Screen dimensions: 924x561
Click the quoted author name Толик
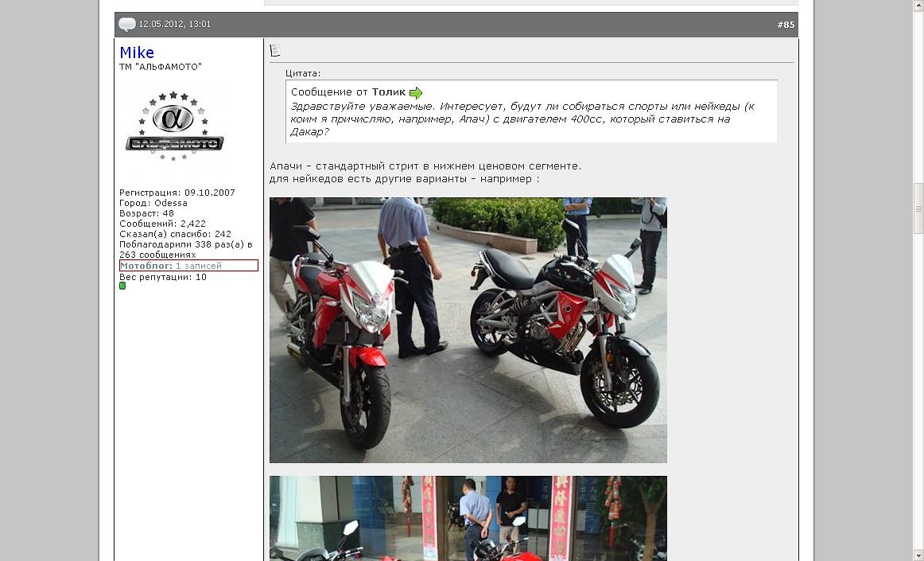[x=389, y=92]
